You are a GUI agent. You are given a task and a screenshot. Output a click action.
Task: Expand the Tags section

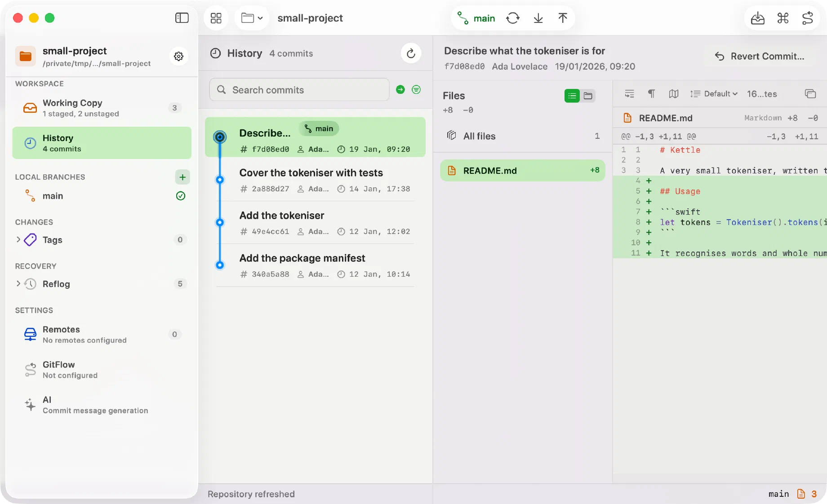(x=18, y=239)
